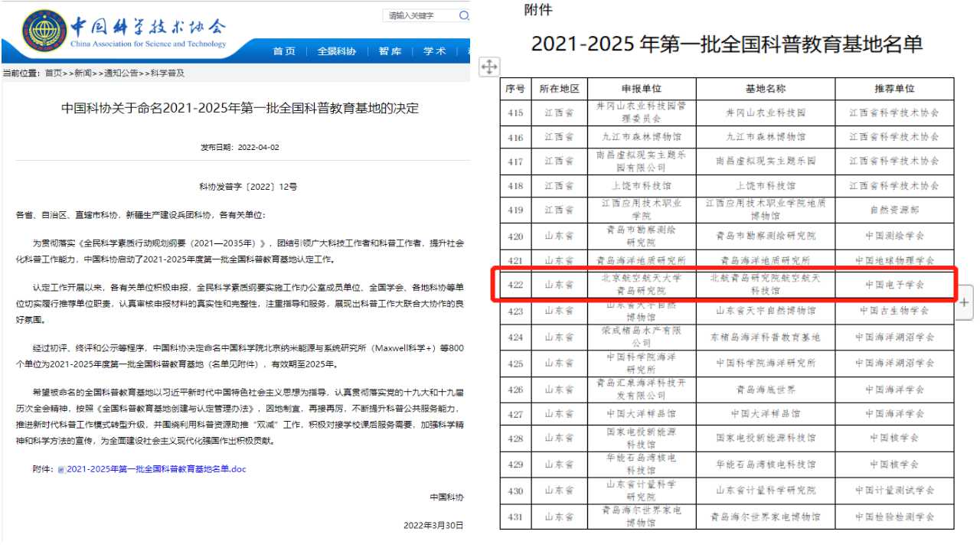
Task: Click the article title 中国科协关于命名2021-2025年第一批全国科普教育基地的决定
Action: (240, 108)
